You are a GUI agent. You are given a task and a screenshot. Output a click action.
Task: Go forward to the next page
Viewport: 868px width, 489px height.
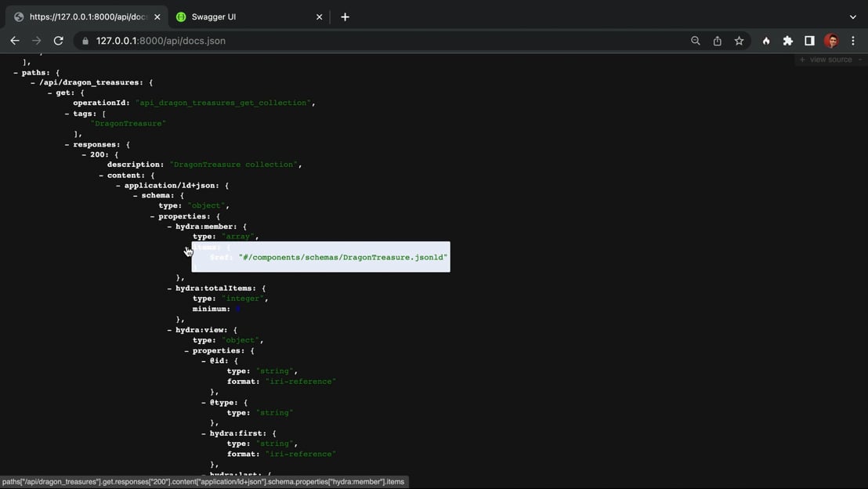pos(37,41)
